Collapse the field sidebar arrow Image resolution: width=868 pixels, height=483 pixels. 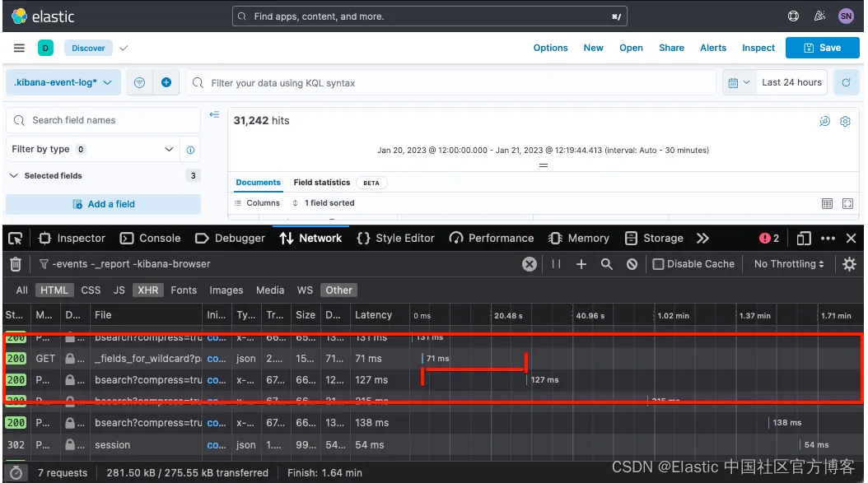214,114
